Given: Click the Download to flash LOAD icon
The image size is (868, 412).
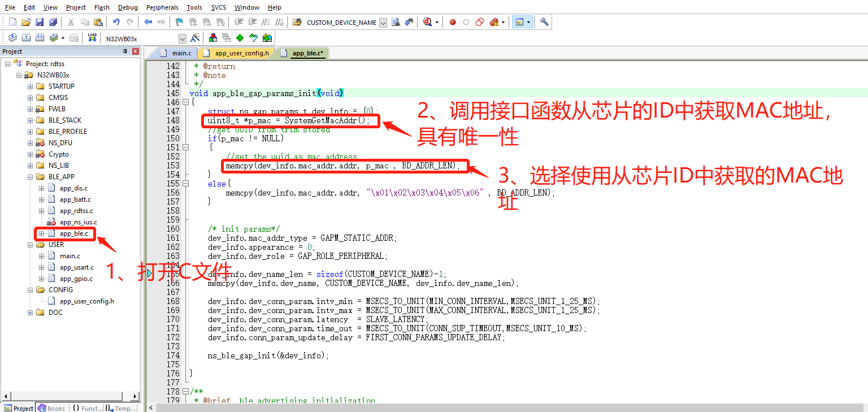Looking at the screenshot, I should point(92,38).
